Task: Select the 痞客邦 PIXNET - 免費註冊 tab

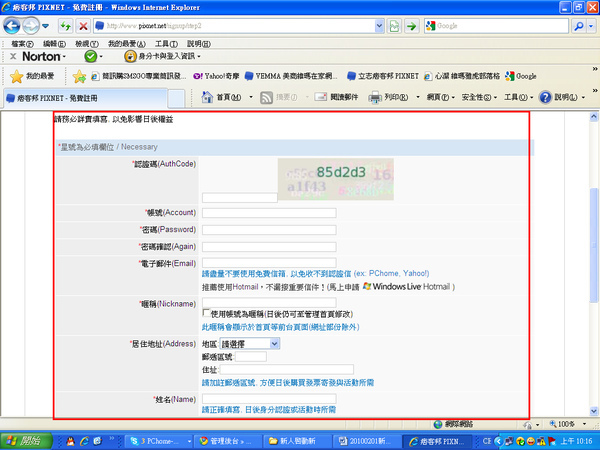Action: click(85, 98)
